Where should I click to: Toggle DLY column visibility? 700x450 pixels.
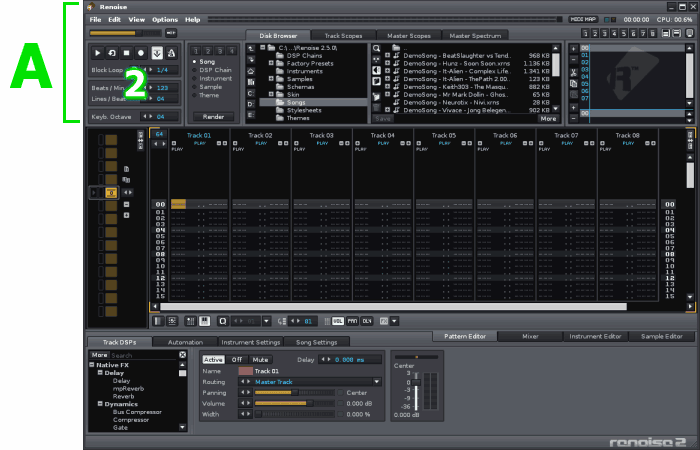pyautogui.click(x=367, y=321)
